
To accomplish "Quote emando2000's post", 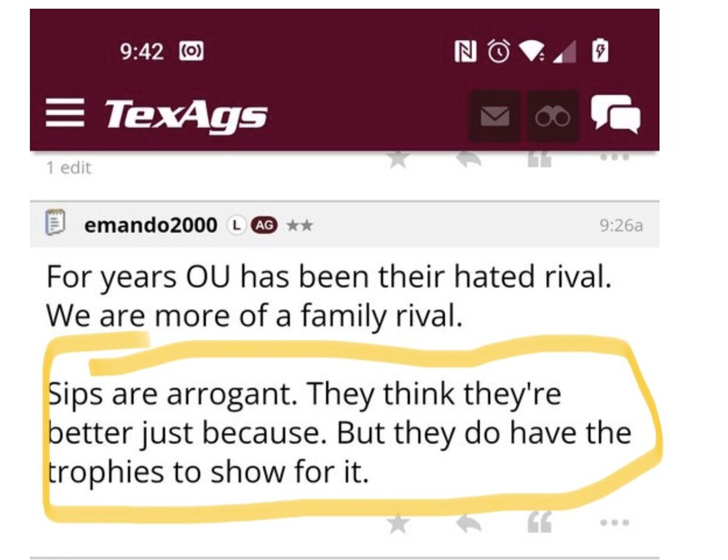I will pyautogui.click(x=539, y=522).
